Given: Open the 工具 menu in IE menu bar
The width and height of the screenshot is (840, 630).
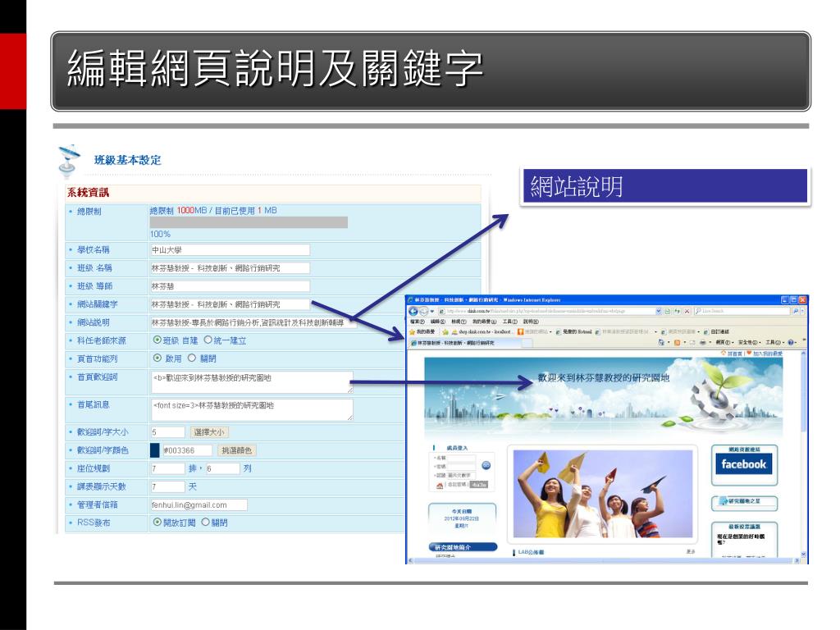Looking at the screenshot, I should [510, 322].
